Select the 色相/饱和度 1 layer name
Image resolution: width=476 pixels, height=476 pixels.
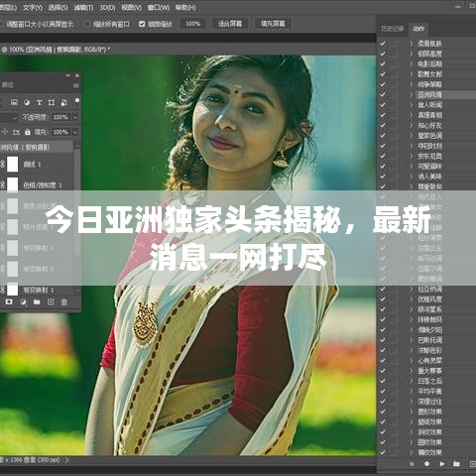pyautogui.click(x=43, y=185)
